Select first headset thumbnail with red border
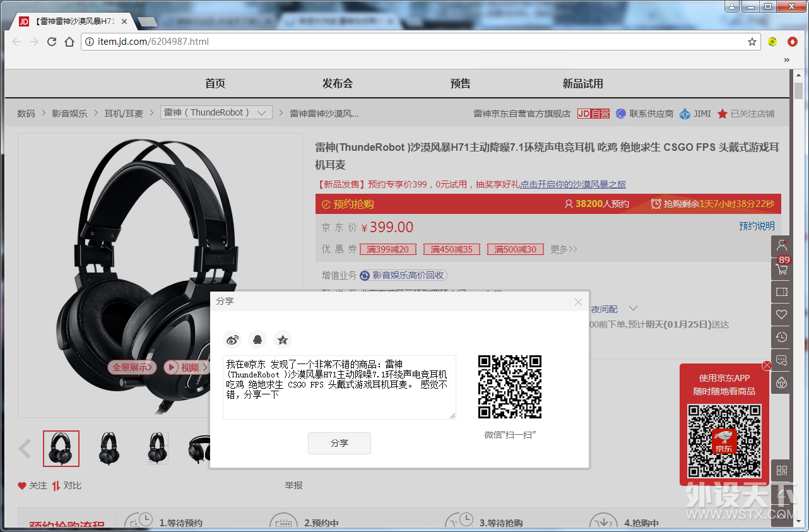Image resolution: width=809 pixels, height=532 pixels. (61, 449)
